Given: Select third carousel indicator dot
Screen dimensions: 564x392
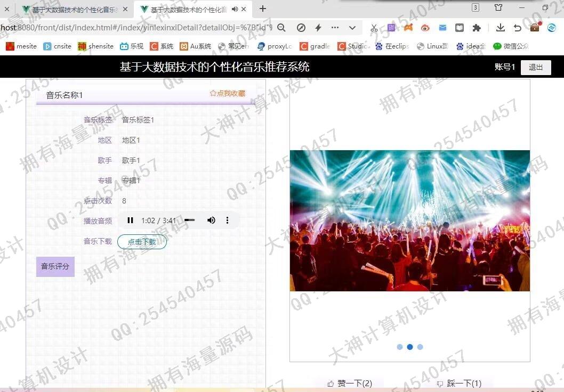Looking at the screenshot, I should 420,347.
